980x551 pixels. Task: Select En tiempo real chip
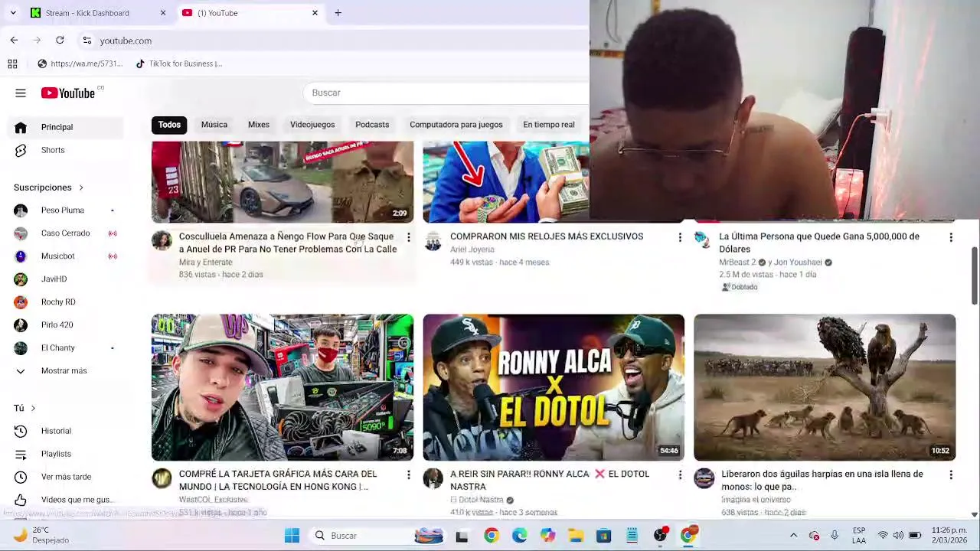coord(549,125)
